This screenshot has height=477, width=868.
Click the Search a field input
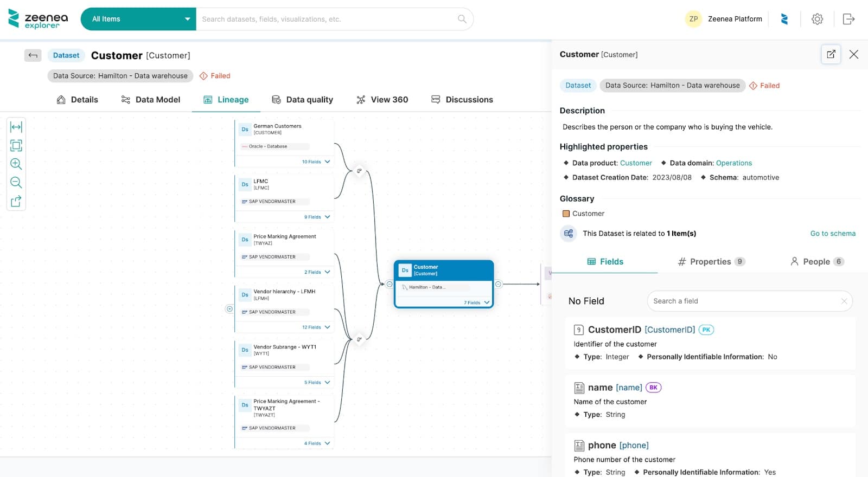tap(743, 301)
